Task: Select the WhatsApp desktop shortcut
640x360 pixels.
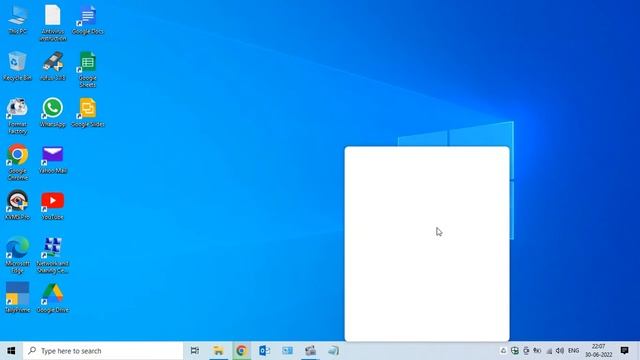Action: [53, 113]
